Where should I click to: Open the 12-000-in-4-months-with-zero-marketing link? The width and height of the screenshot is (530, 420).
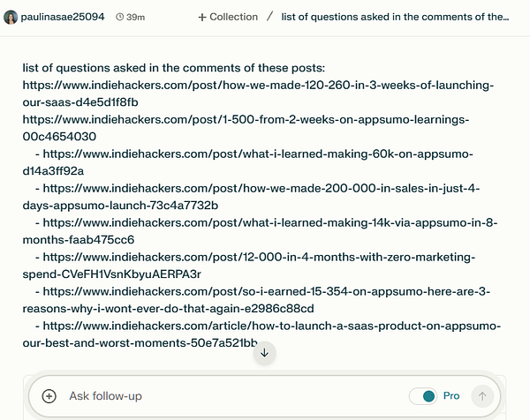tap(265, 257)
